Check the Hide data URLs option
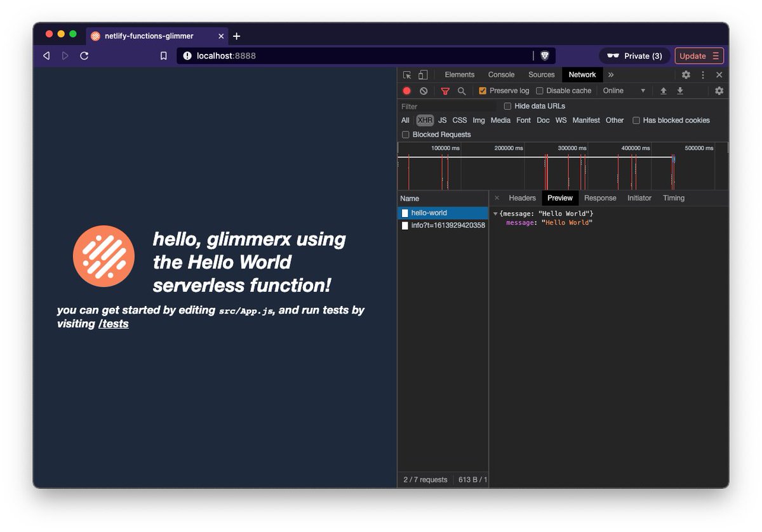The width and height of the screenshot is (762, 532). [507, 106]
